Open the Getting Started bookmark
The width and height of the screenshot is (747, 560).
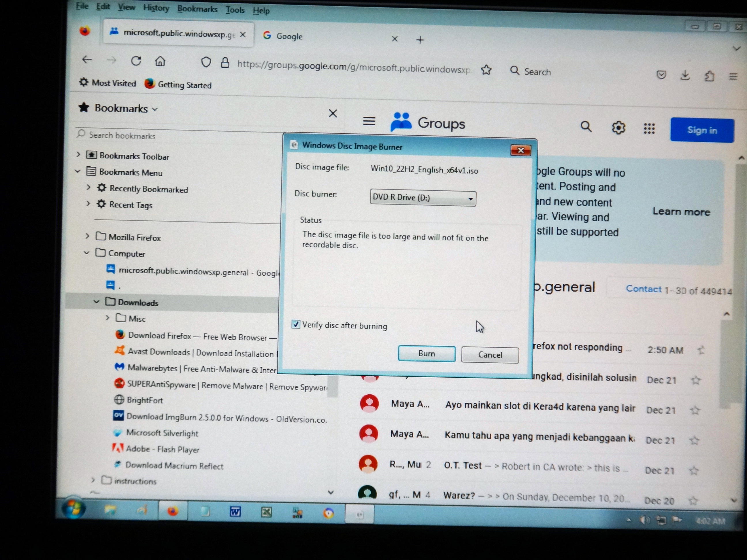pos(178,84)
